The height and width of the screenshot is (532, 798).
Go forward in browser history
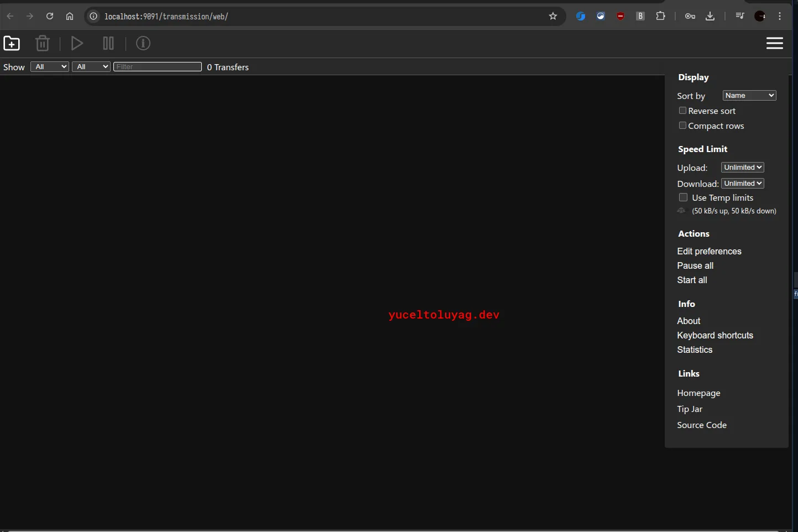(30, 16)
